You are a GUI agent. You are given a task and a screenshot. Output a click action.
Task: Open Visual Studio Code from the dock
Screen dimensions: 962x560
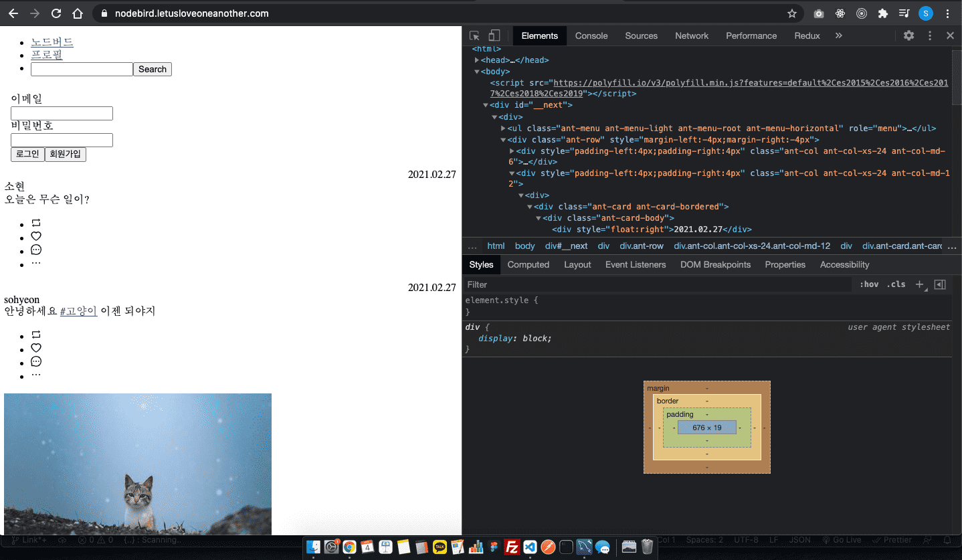(x=530, y=547)
